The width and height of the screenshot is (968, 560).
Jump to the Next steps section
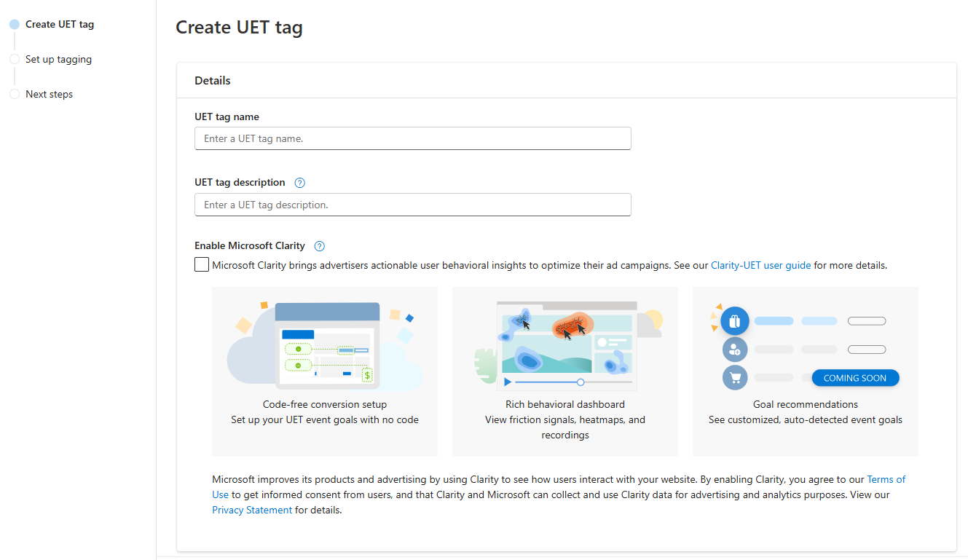49,94
